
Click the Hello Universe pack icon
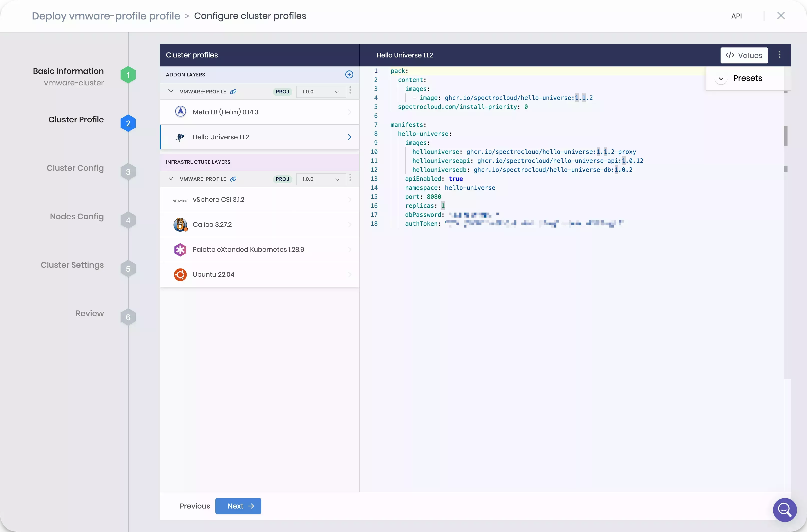pyautogui.click(x=180, y=137)
